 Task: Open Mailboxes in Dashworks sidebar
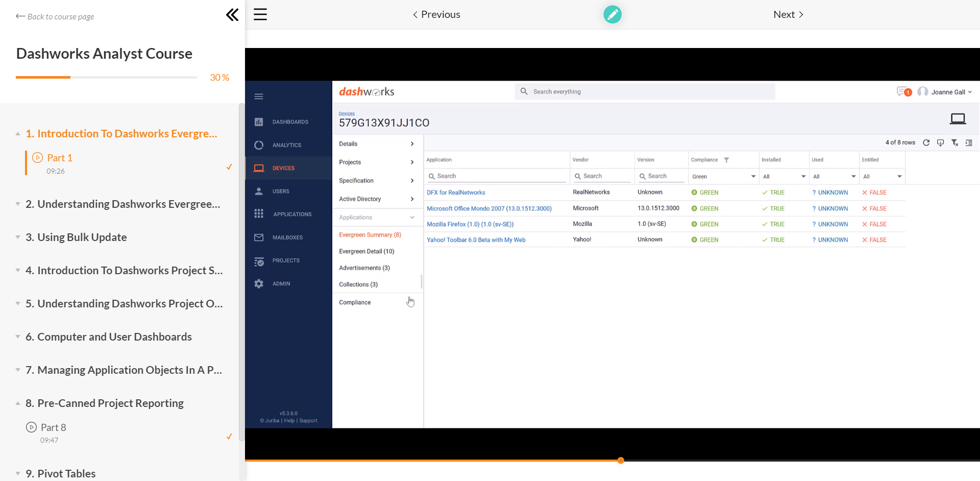(x=288, y=237)
